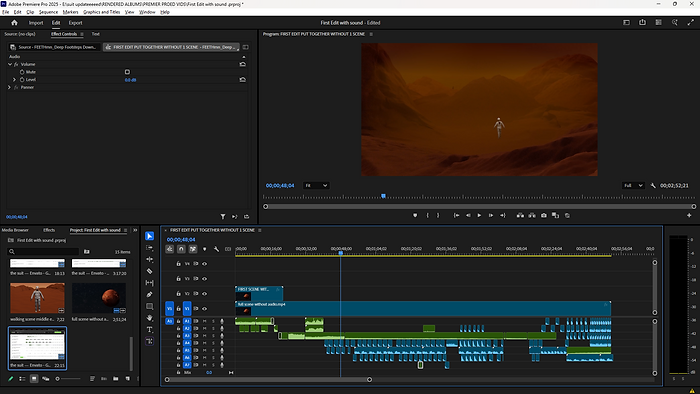Switch to the Media Browser tab
700x394 pixels.
coord(15,230)
